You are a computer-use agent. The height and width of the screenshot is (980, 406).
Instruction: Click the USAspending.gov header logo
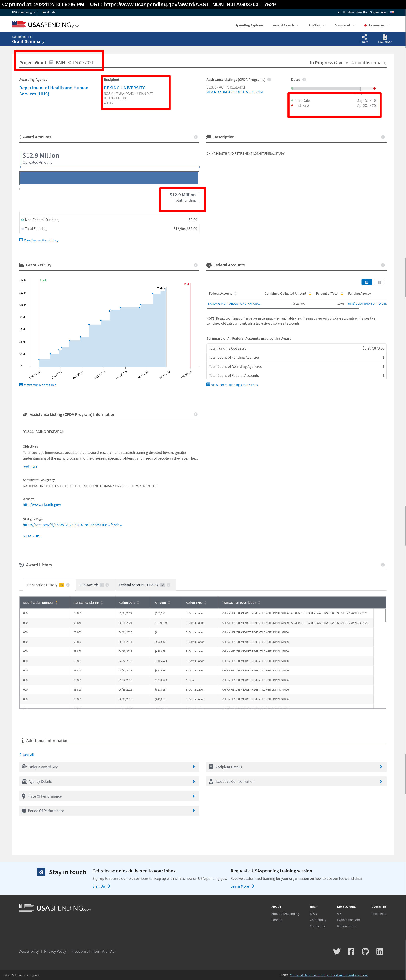coord(45,25)
